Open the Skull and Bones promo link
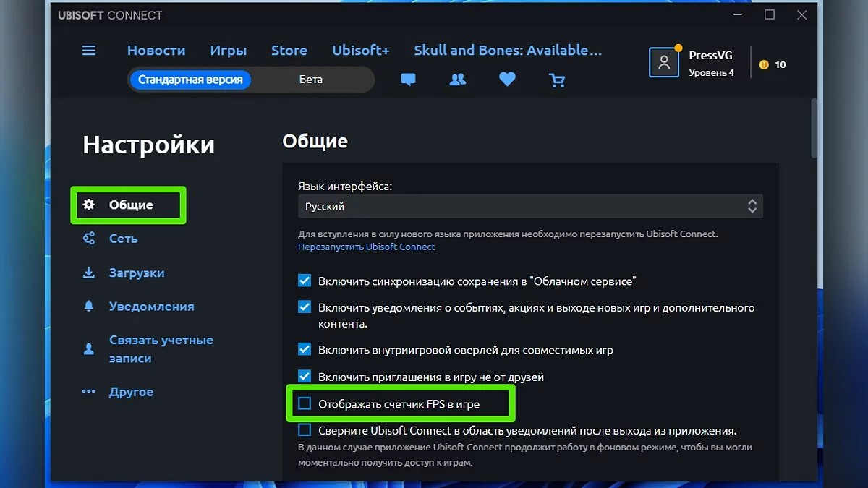Image resolution: width=868 pixels, height=488 pixels. click(x=507, y=51)
